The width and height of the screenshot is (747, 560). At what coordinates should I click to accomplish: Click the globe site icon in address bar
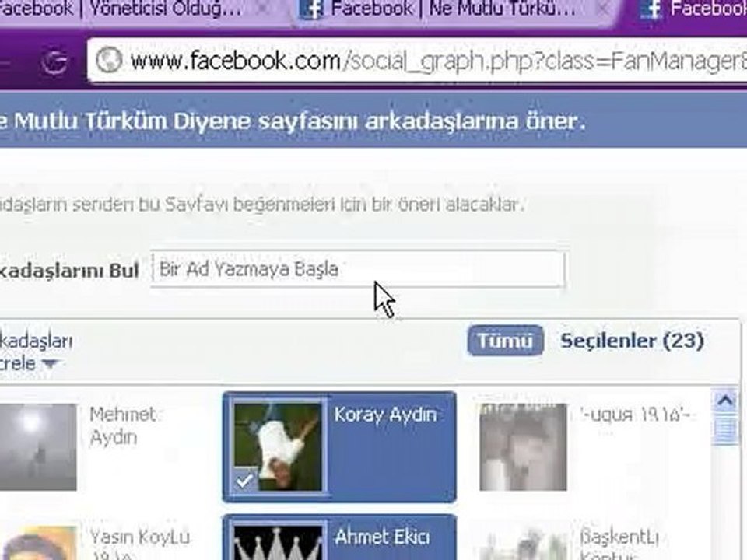click(109, 61)
